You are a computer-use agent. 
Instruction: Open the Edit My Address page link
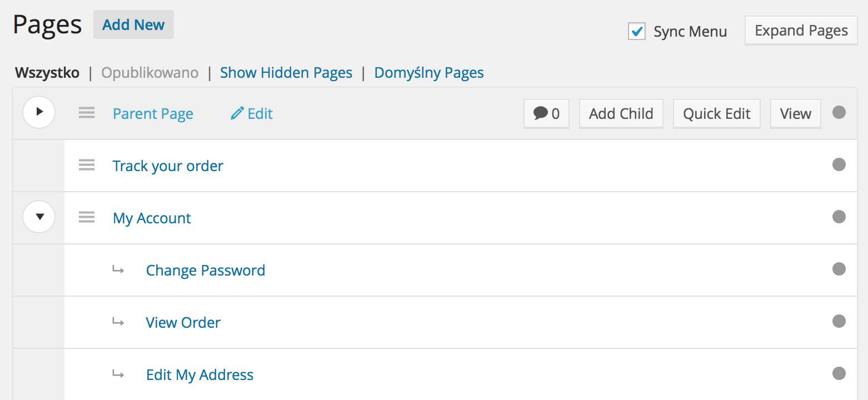[x=199, y=374]
